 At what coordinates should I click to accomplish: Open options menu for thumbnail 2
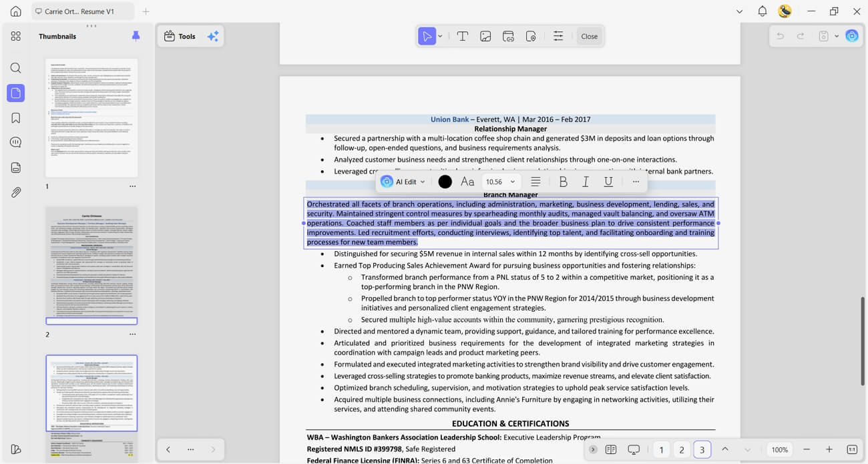(133, 334)
